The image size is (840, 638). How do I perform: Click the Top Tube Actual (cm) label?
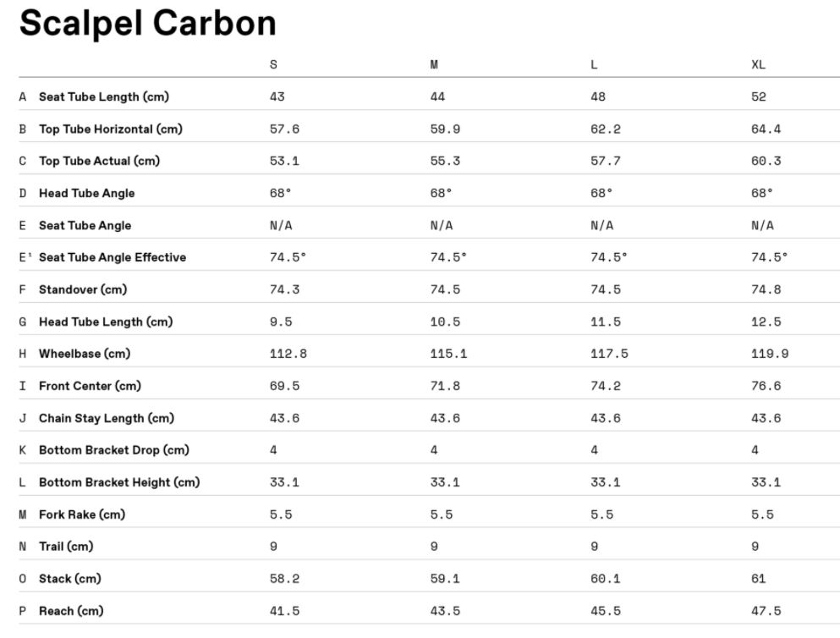click(x=99, y=162)
